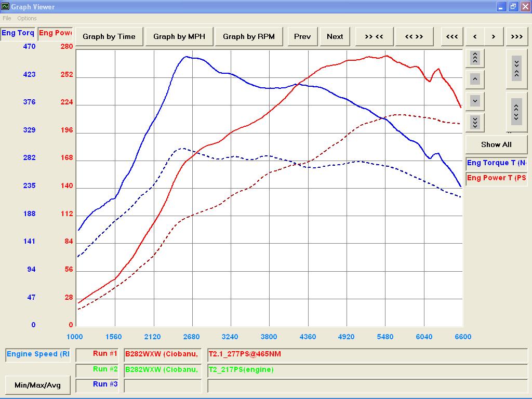532x399 pixels.
Task: Click the Graph Viewer title bar icon
Action: [5, 6]
